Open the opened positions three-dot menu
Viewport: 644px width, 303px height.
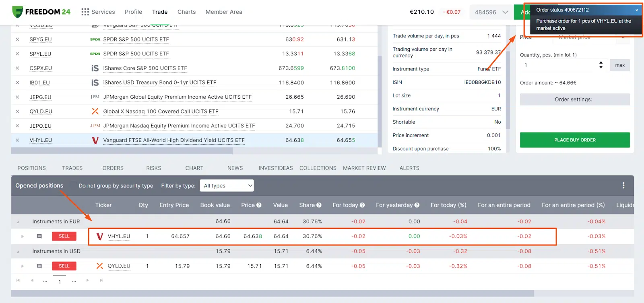click(623, 185)
